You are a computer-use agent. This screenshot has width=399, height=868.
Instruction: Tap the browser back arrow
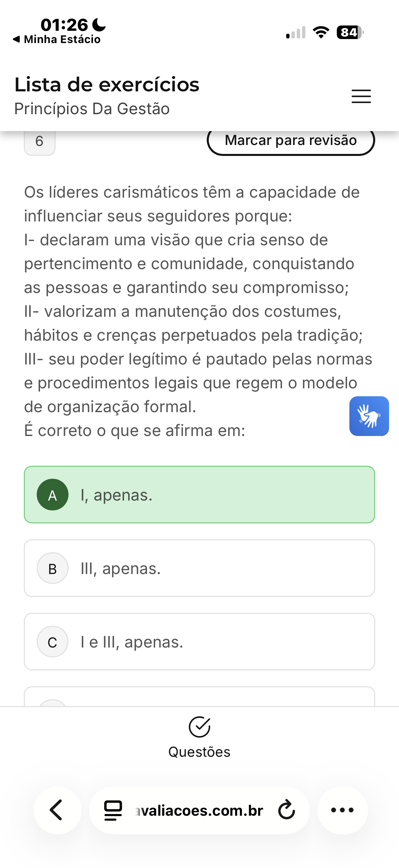tap(57, 810)
